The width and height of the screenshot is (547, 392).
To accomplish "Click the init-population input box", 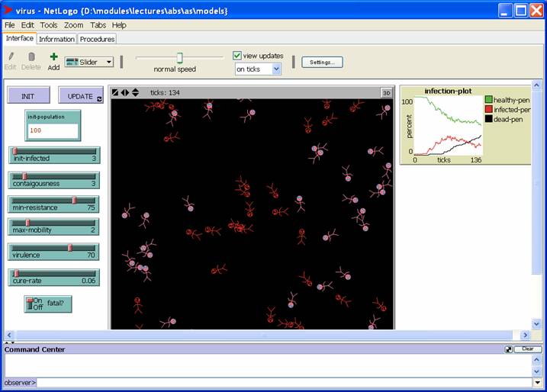I will click(53, 130).
